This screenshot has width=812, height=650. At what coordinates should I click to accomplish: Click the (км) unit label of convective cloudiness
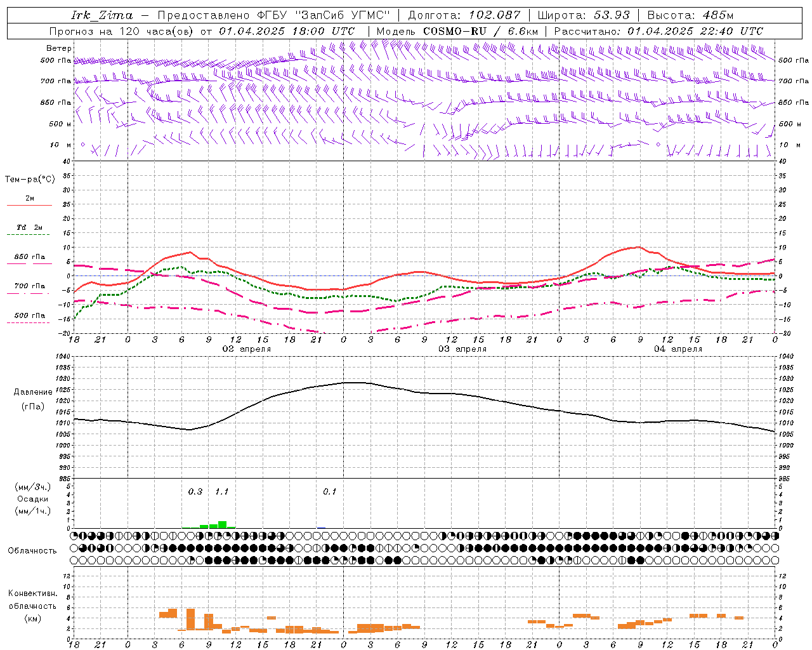point(33,618)
